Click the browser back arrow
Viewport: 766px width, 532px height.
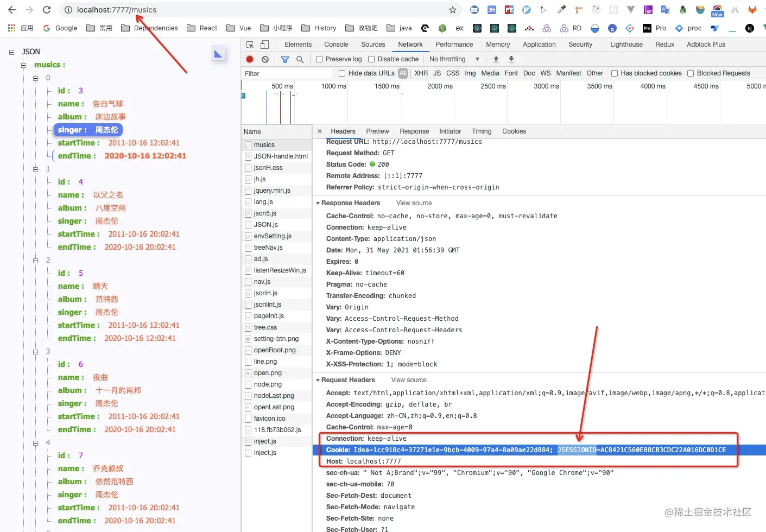12,10
